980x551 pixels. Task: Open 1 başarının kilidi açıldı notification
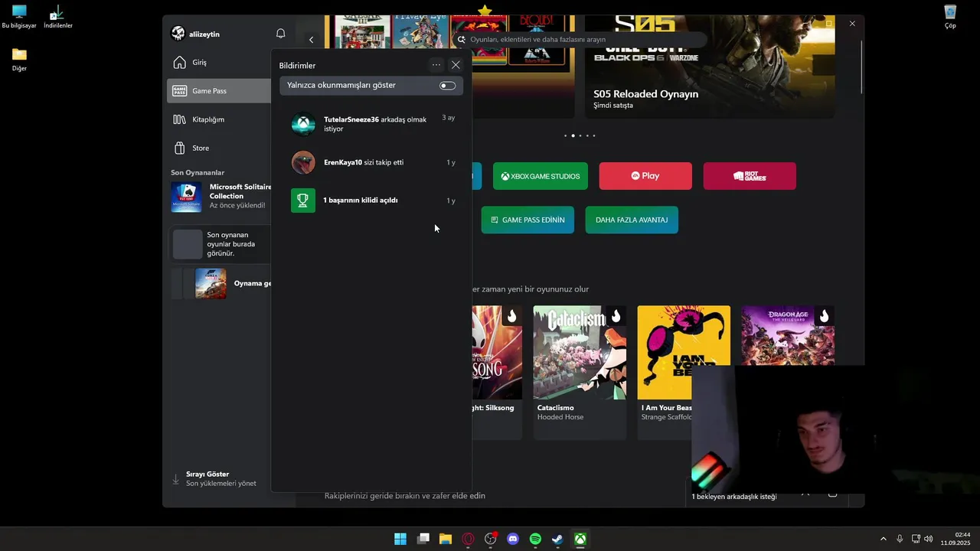click(x=371, y=201)
